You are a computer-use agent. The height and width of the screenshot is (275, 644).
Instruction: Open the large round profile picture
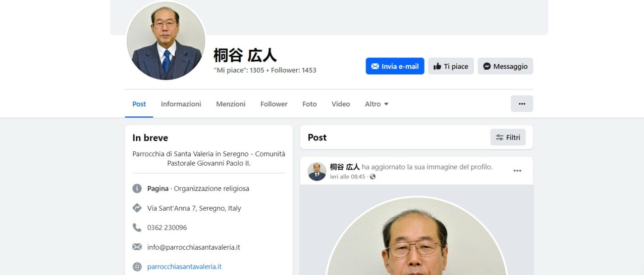coord(166,41)
